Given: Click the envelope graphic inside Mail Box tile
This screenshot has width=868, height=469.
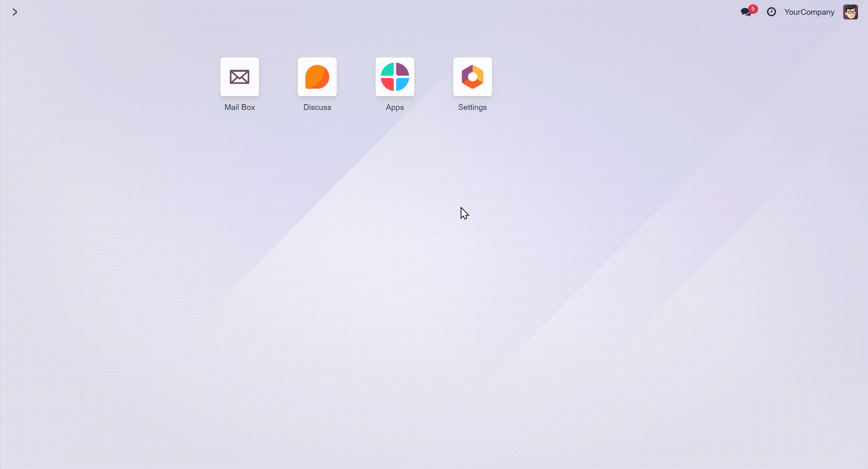Looking at the screenshot, I should point(239,77).
